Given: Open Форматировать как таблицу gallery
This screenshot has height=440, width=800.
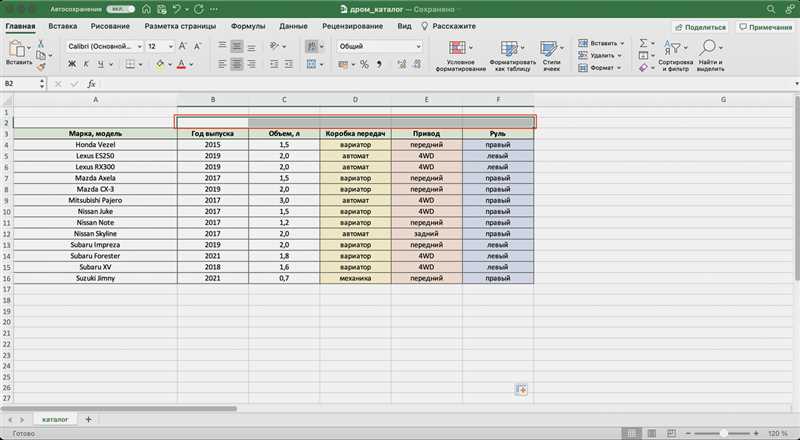Looking at the screenshot, I should coord(512,56).
